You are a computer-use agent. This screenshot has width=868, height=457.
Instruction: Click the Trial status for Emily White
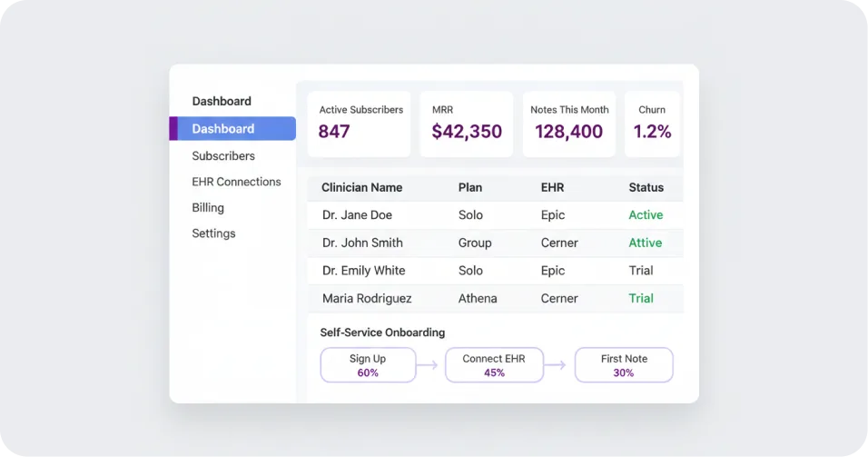[x=640, y=271]
